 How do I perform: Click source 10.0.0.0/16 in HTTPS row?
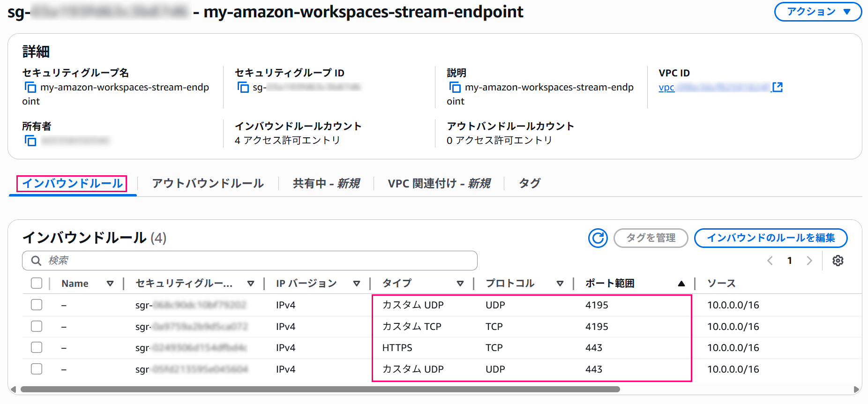(733, 348)
